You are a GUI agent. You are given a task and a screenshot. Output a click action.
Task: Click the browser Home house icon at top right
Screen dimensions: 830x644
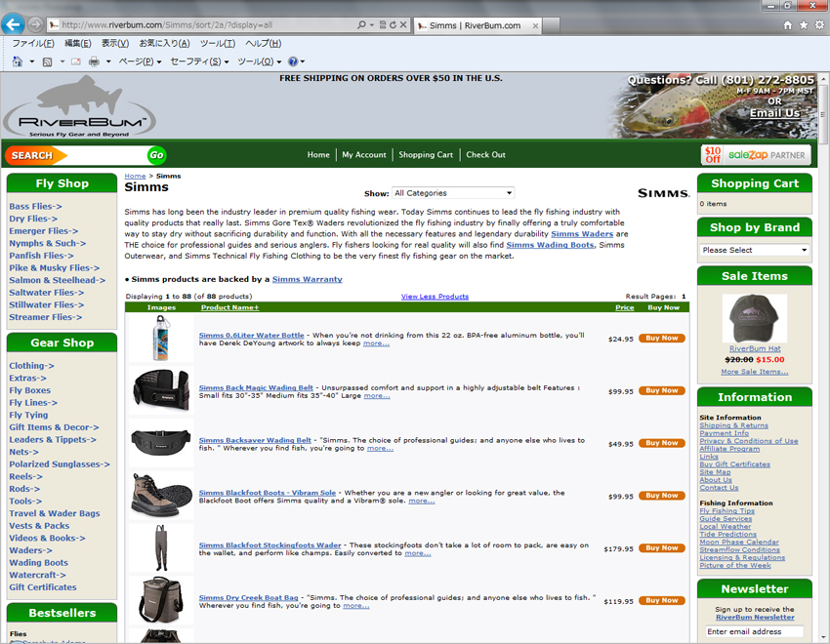pyautogui.click(x=788, y=24)
